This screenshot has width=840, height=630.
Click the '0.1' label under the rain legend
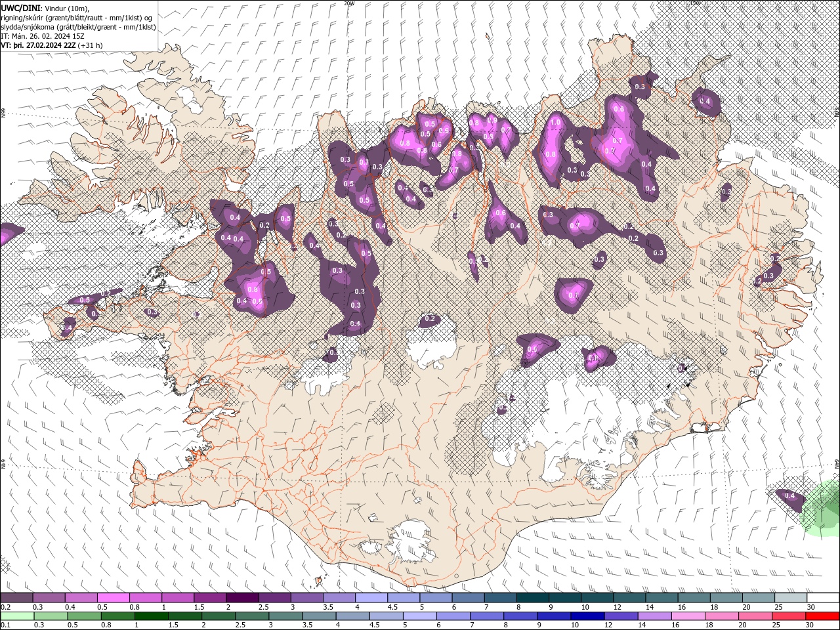pos(6,625)
